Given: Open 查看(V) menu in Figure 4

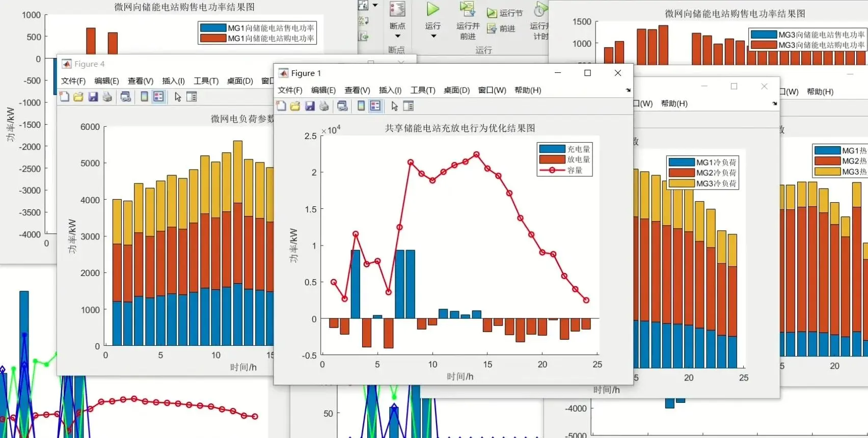Looking at the screenshot, I should [x=141, y=81].
